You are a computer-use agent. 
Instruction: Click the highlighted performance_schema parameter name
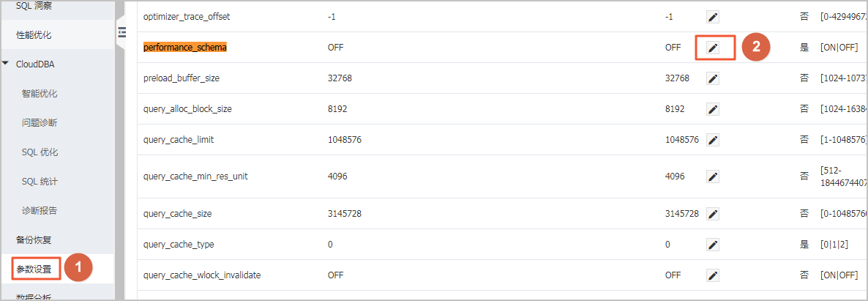point(185,48)
